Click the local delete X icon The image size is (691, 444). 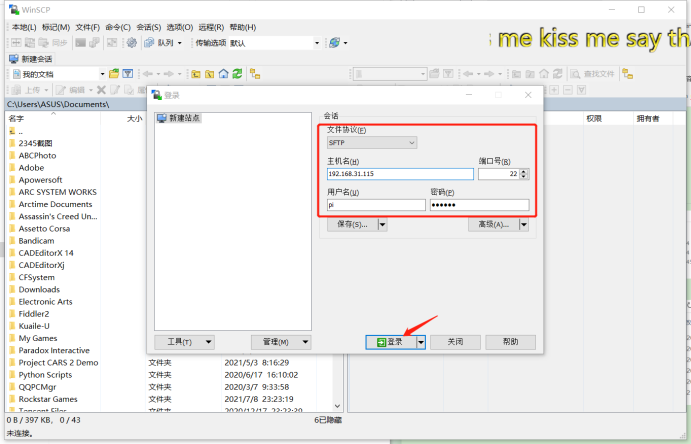click(101, 90)
